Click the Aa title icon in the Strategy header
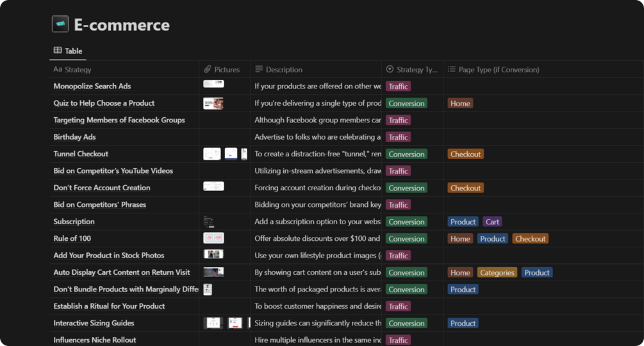 click(58, 69)
